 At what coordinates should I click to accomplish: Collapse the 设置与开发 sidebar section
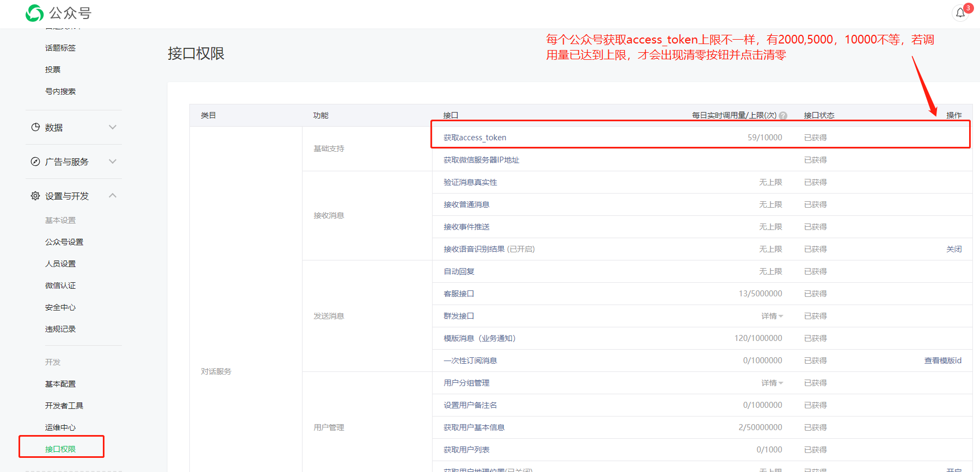click(x=113, y=196)
